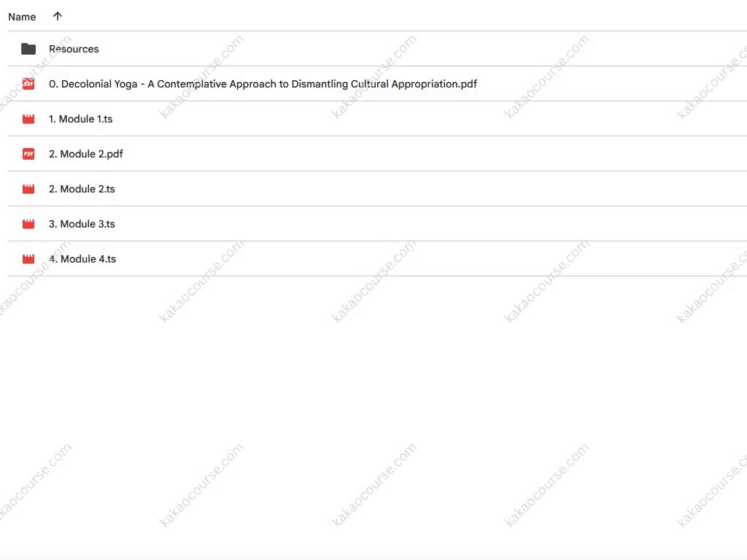Select the PDF icon next to Module 2.pdf
This screenshot has width=747, height=560.
tap(28, 154)
